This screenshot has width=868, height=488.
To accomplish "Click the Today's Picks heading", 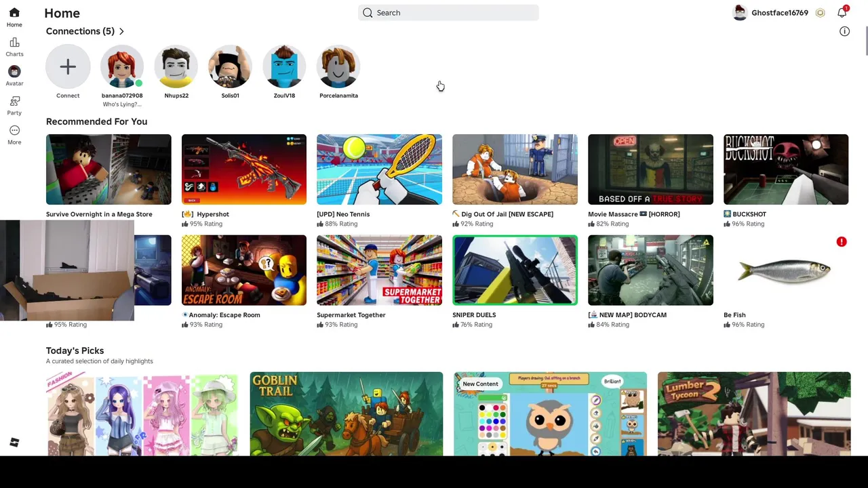I will [75, 350].
